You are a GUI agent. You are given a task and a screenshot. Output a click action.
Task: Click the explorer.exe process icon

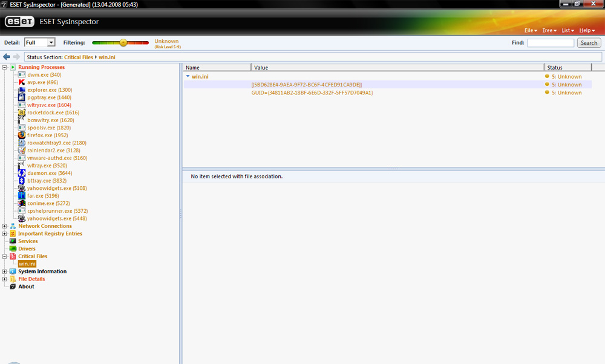pyautogui.click(x=22, y=90)
